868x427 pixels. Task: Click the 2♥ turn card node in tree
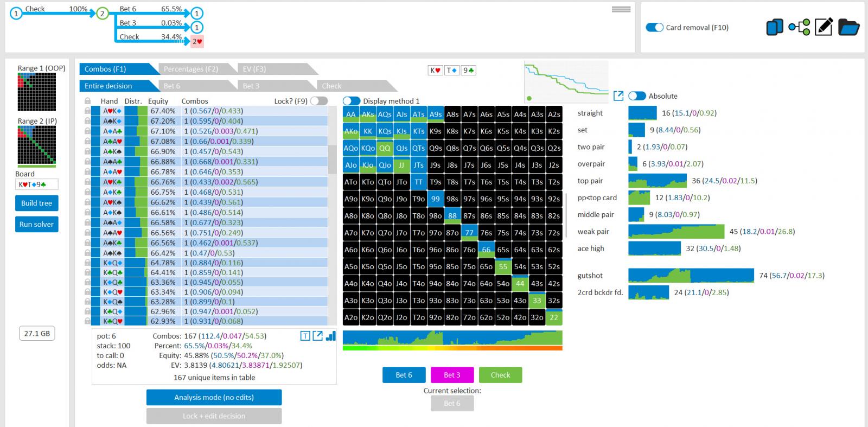pyautogui.click(x=197, y=41)
